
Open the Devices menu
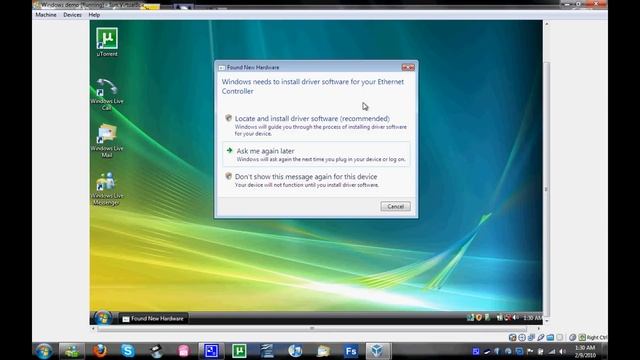pyautogui.click(x=72, y=15)
